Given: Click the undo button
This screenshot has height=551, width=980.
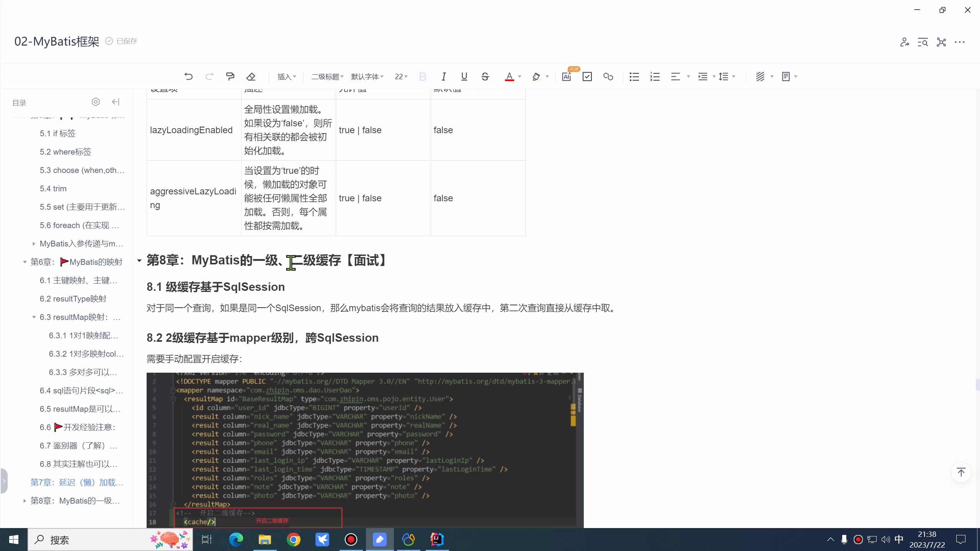Looking at the screenshot, I should [188, 77].
